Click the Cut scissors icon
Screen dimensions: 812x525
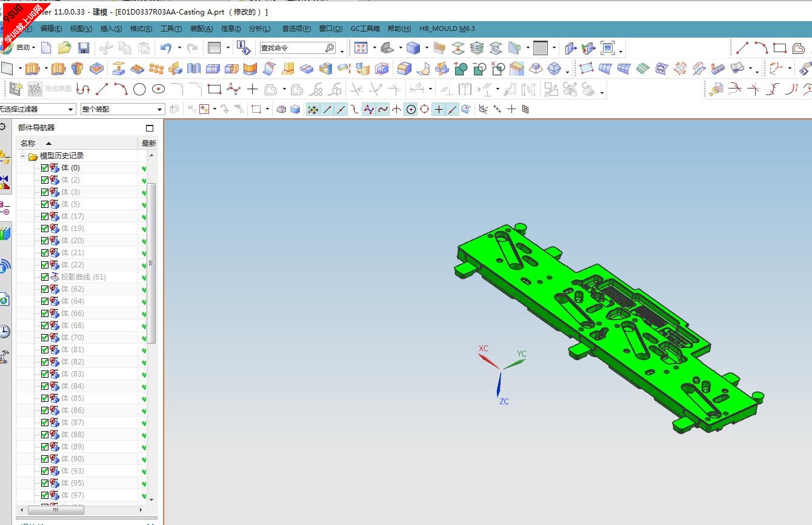[106, 48]
